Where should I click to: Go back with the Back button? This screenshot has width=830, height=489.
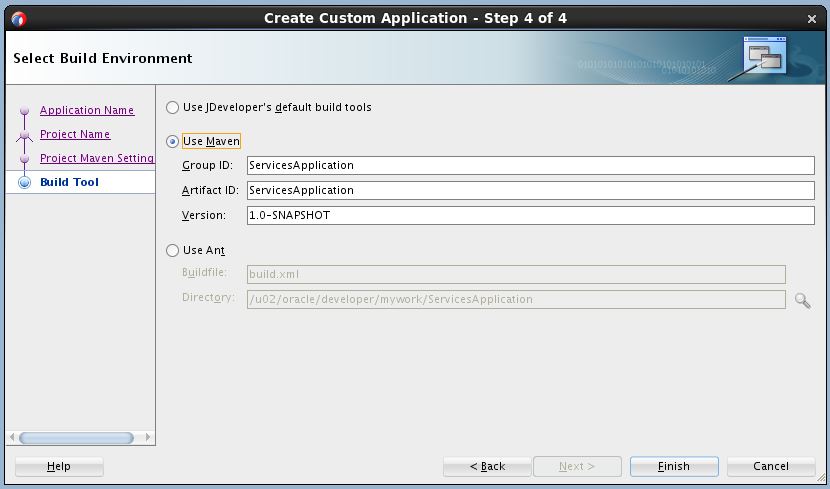tap(487, 466)
